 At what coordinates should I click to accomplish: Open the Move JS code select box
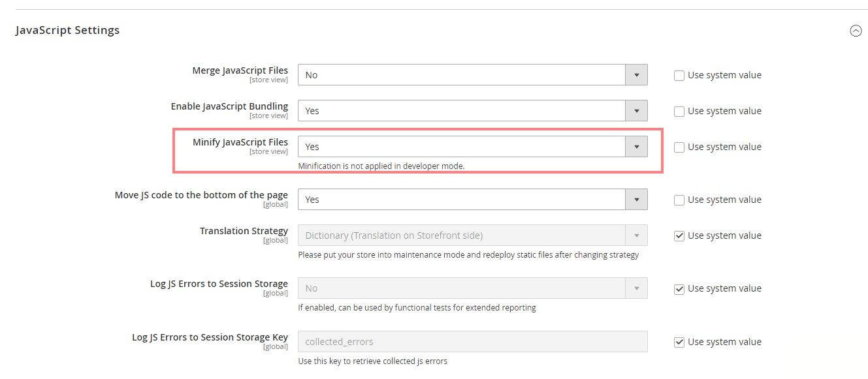coord(461,200)
